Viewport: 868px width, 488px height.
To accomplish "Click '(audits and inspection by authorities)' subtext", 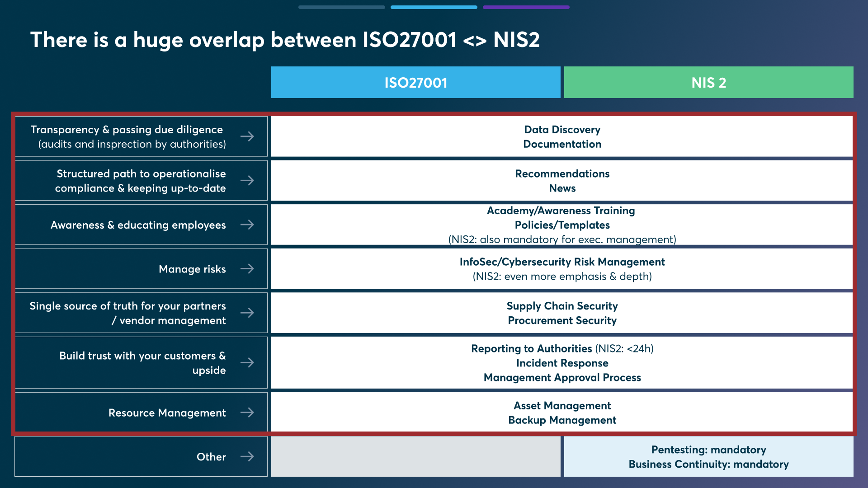I will point(132,144).
